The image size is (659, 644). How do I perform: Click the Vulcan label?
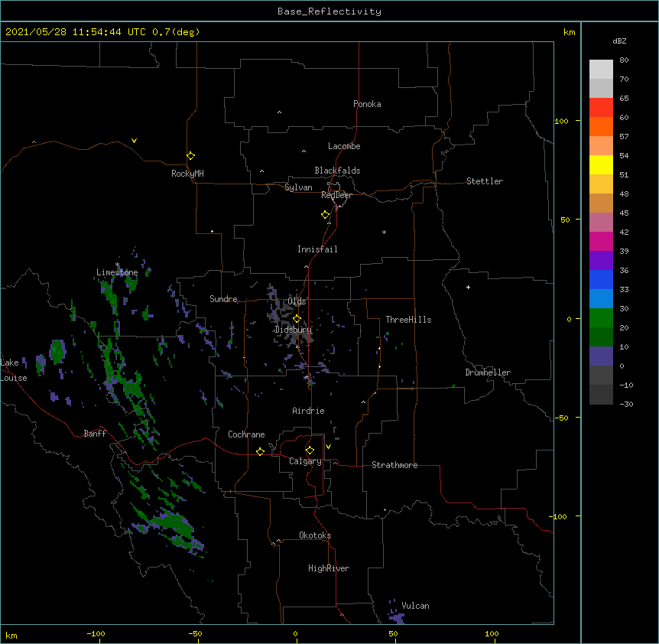pos(415,606)
